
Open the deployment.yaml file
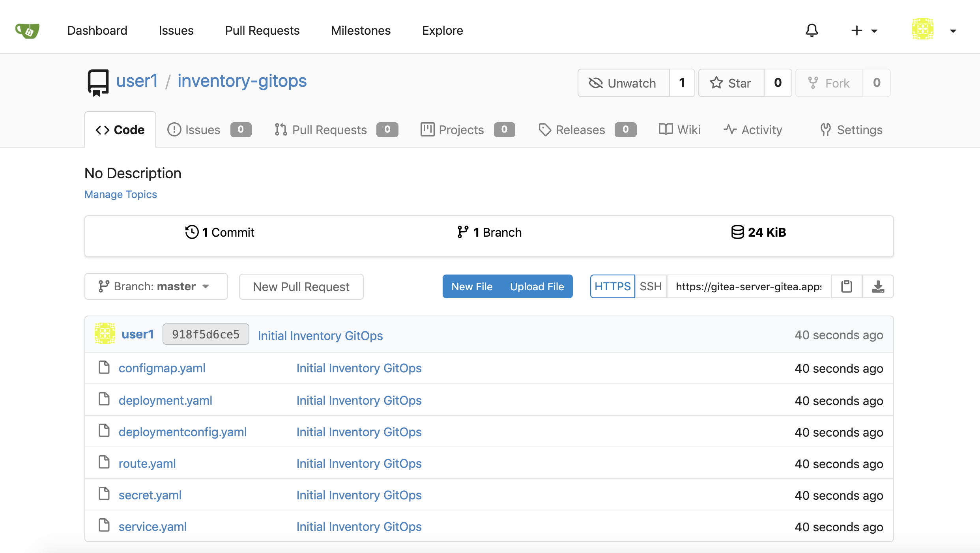point(165,400)
